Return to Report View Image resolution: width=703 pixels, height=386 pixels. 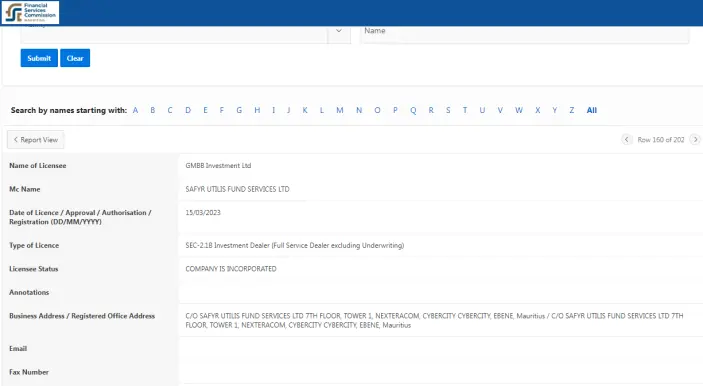[x=35, y=140]
